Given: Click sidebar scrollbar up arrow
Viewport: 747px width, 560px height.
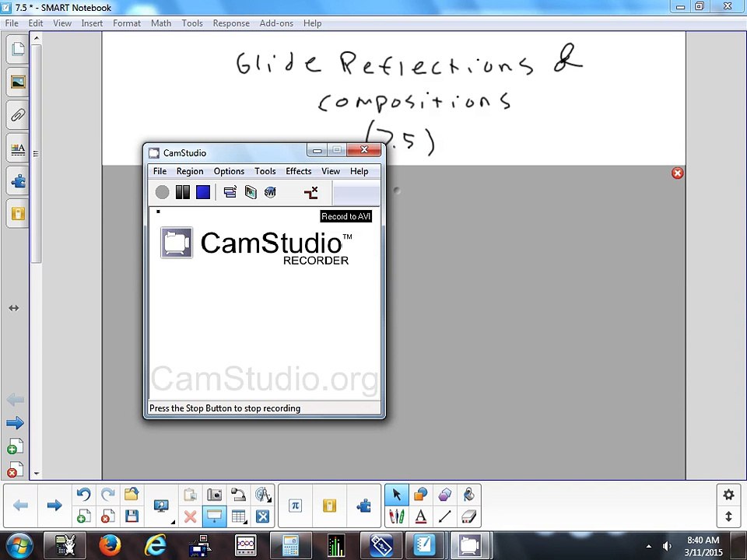Looking at the screenshot, I should 37,37.
